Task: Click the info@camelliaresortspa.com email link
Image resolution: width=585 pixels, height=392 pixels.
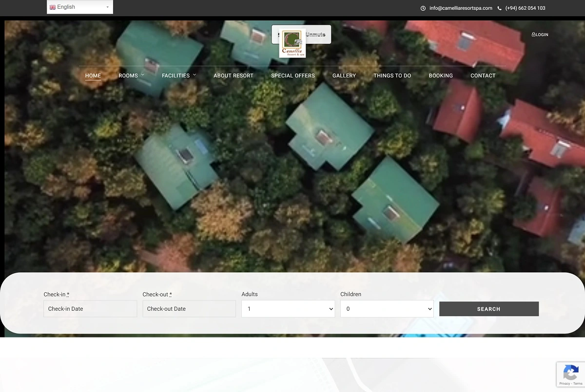Action: (x=461, y=8)
